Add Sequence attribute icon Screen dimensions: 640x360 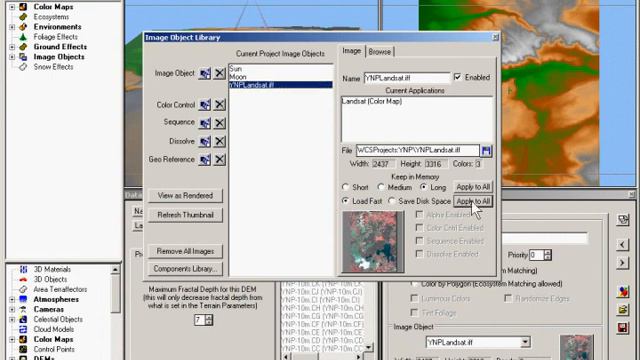tap(205, 123)
